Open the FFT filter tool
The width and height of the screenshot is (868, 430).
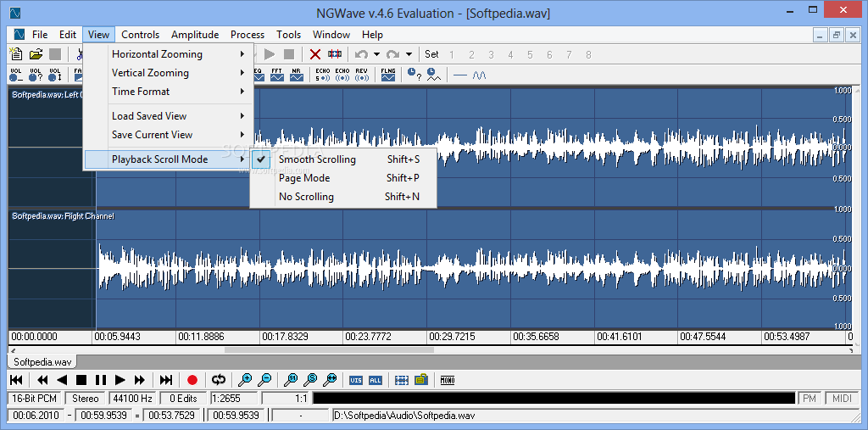tap(277, 75)
